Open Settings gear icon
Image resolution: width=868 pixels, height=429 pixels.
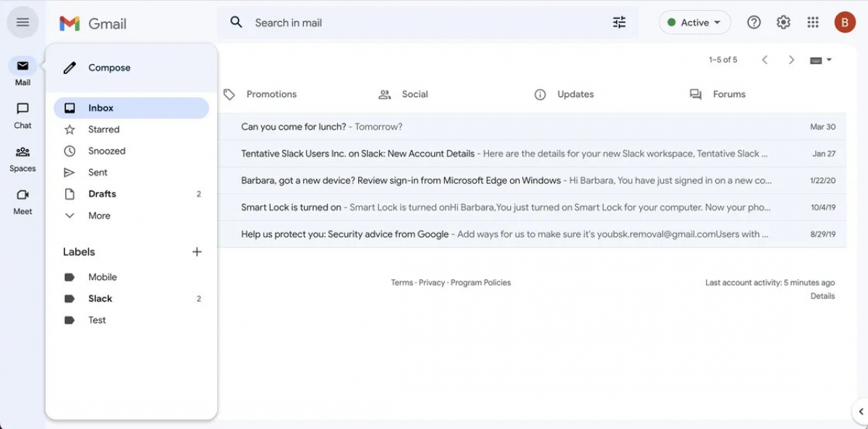783,22
